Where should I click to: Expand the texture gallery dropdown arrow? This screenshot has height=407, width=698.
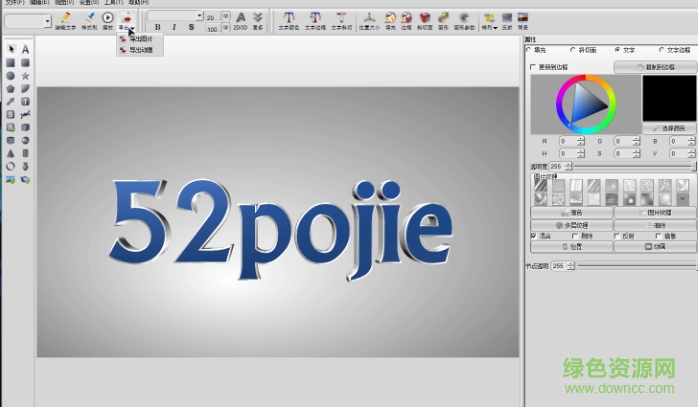click(x=682, y=199)
